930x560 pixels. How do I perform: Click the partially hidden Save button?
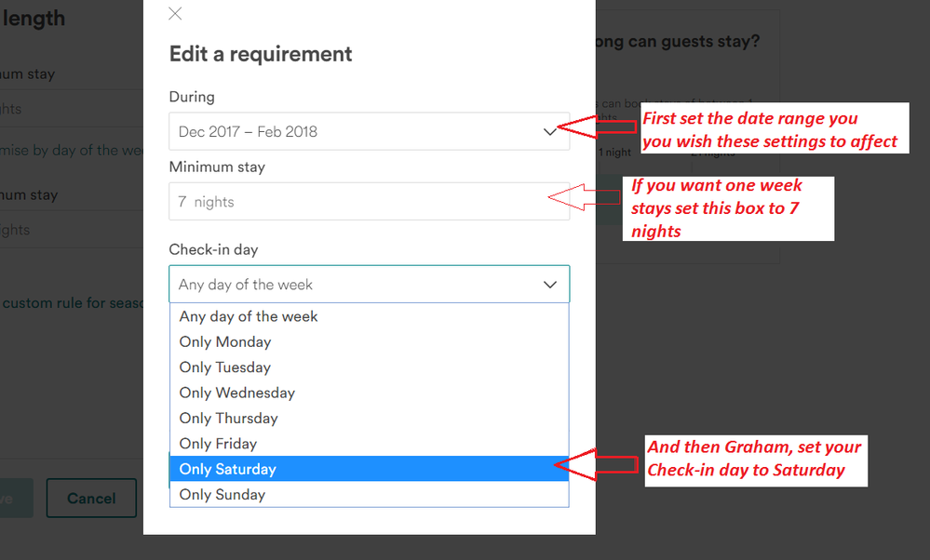click(x=14, y=499)
